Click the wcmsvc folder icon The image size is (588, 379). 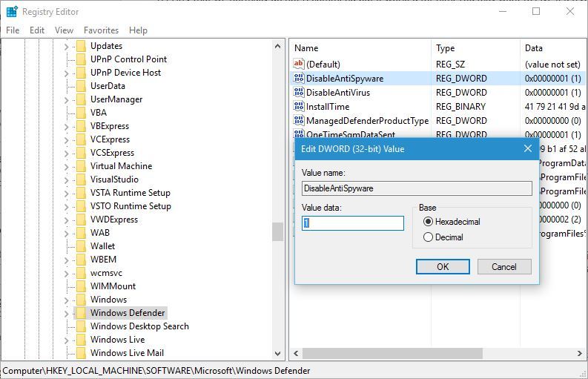(81, 273)
